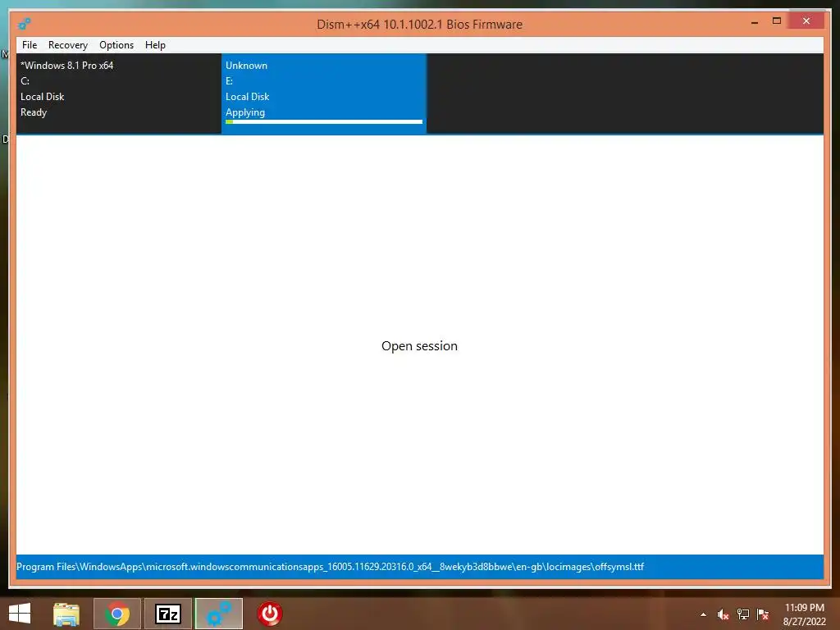The height and width of the screenshot is (630, 840).
Task: Click the 'E:' drive label
Action: 230,81
